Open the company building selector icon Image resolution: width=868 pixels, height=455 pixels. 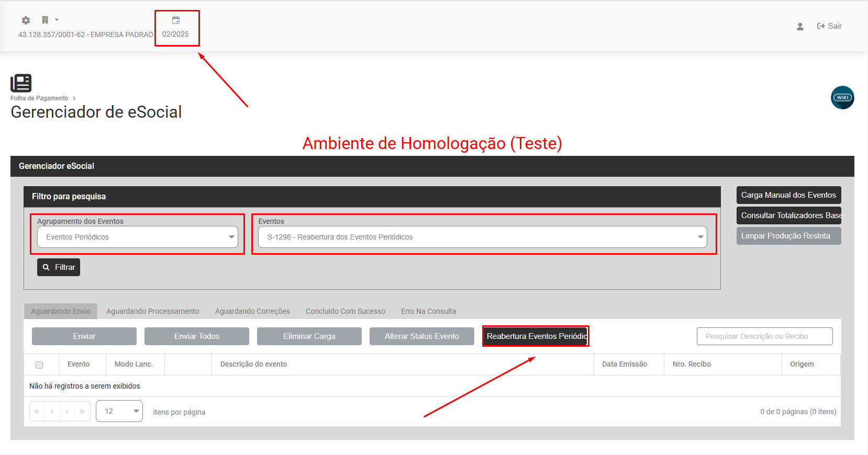click(45, 20)
